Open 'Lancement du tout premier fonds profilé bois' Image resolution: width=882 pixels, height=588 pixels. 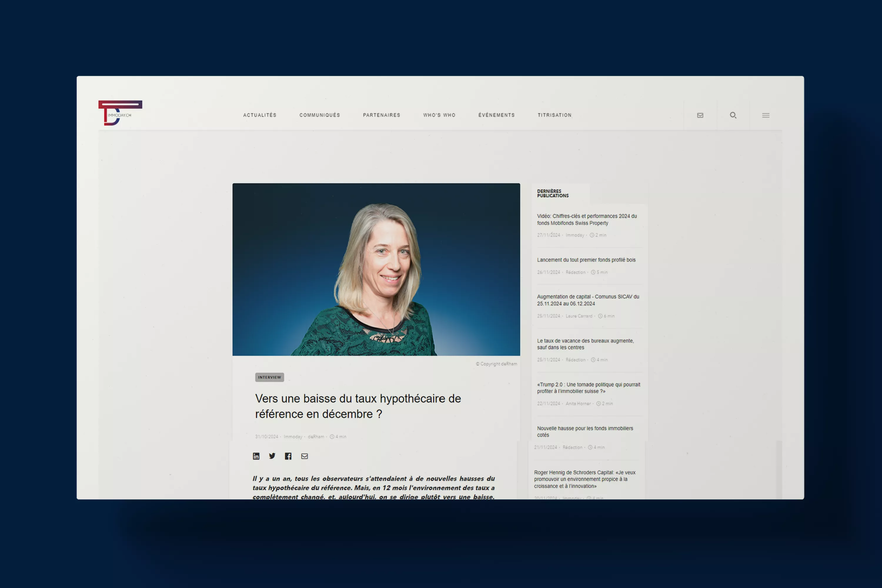click(586, 260)
